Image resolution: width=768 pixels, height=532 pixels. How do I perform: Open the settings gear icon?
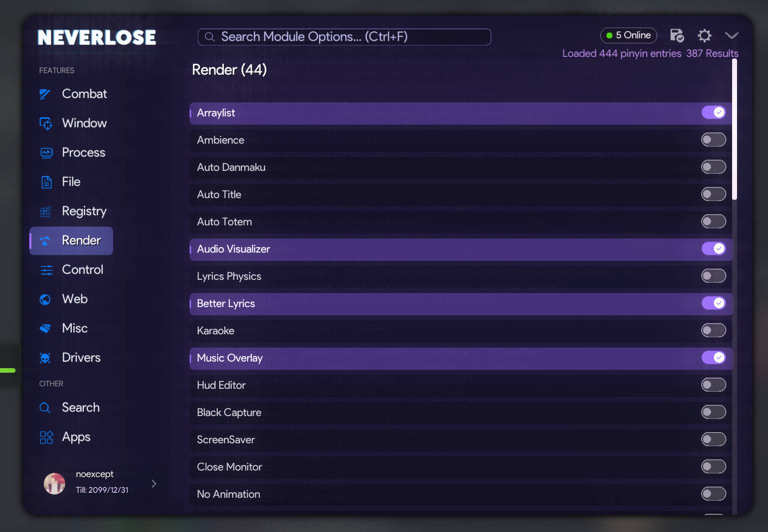tap(704, 35)
